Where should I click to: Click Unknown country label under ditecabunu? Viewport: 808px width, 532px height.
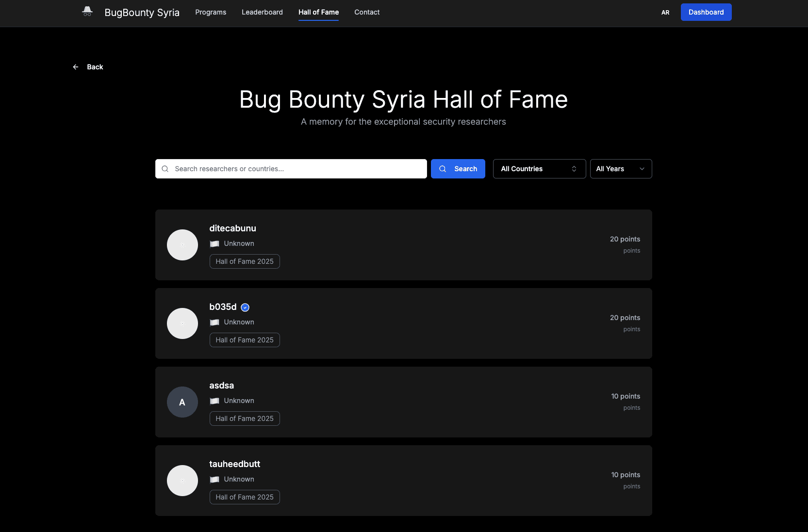coord(239,243)
